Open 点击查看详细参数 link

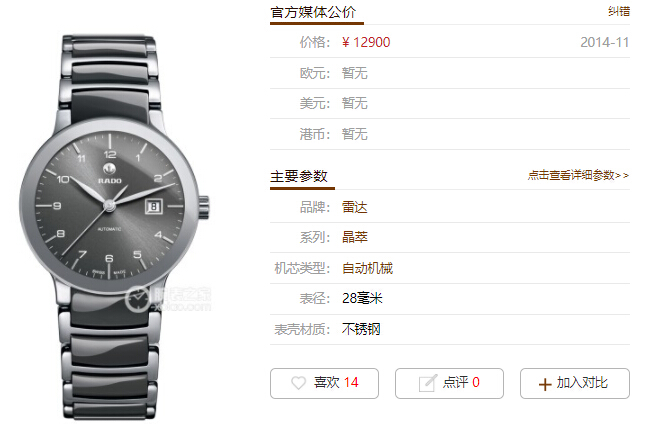(578, 176)
